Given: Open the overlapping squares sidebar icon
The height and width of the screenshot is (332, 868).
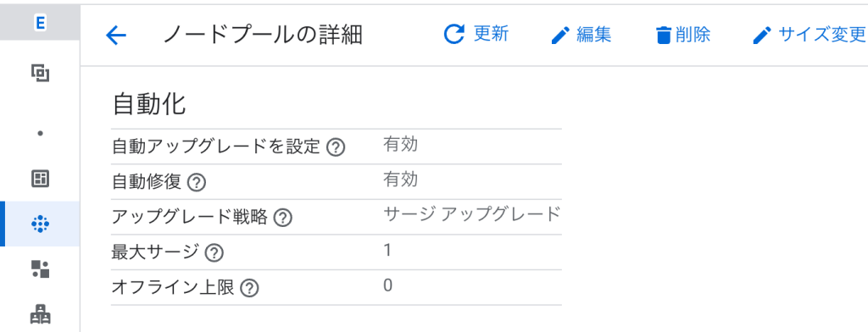Looking at the screenshot, I should 40,73.
